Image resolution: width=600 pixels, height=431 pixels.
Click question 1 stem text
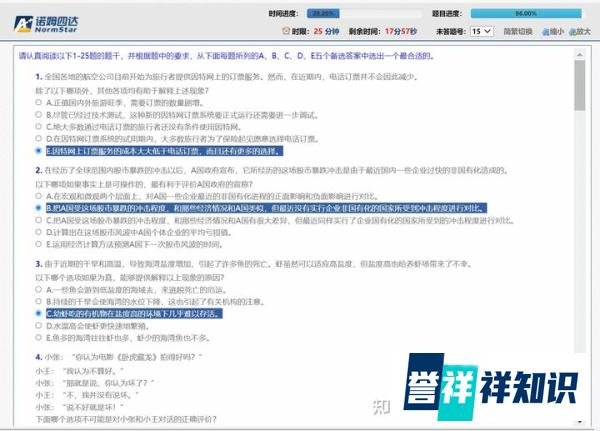point(231,77)
